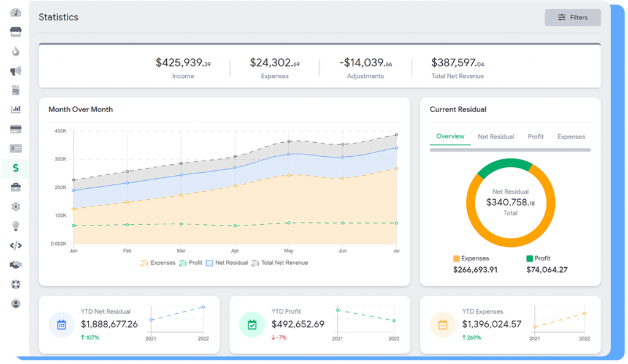Open the handshake partners icon
This screenshot has width=628, height=364.
(x=16, y=265)
